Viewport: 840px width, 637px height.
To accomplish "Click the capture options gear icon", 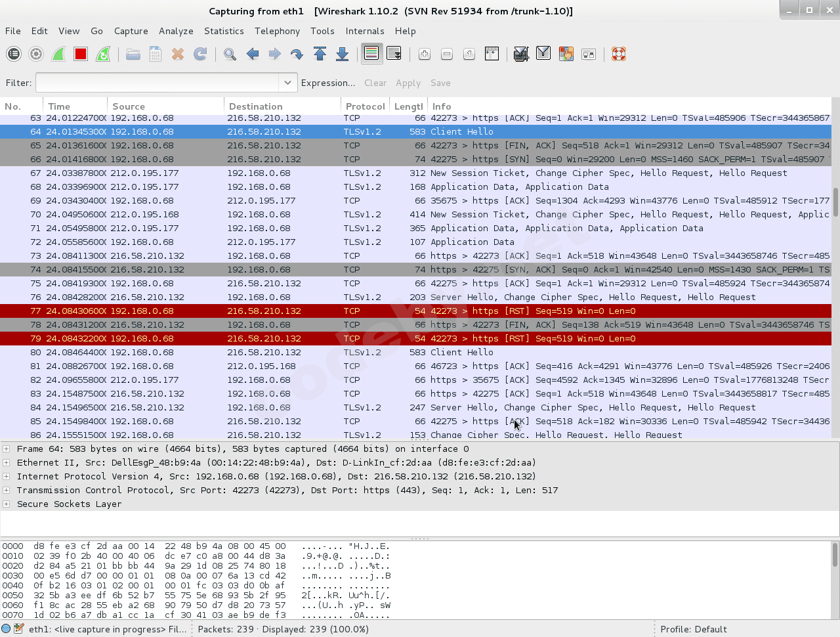I will coord(36,54).
